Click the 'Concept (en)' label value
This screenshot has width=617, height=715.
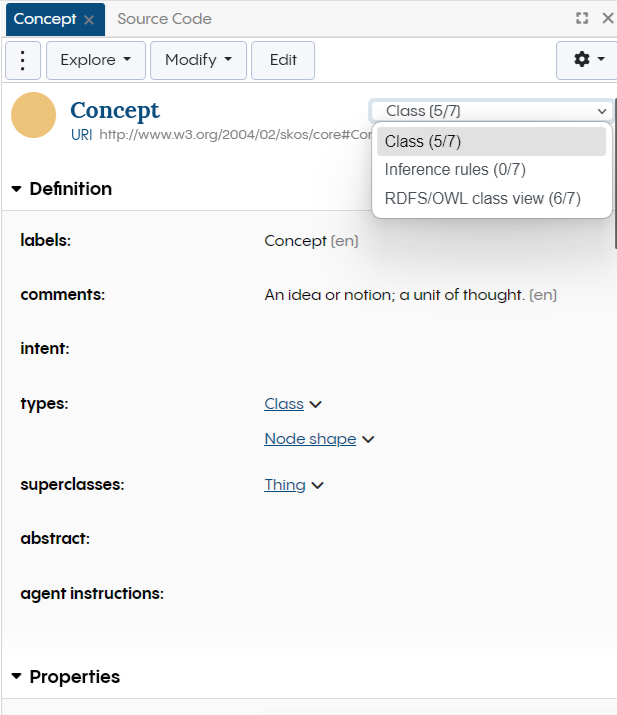pyautogui.click(x=311, y=241)
